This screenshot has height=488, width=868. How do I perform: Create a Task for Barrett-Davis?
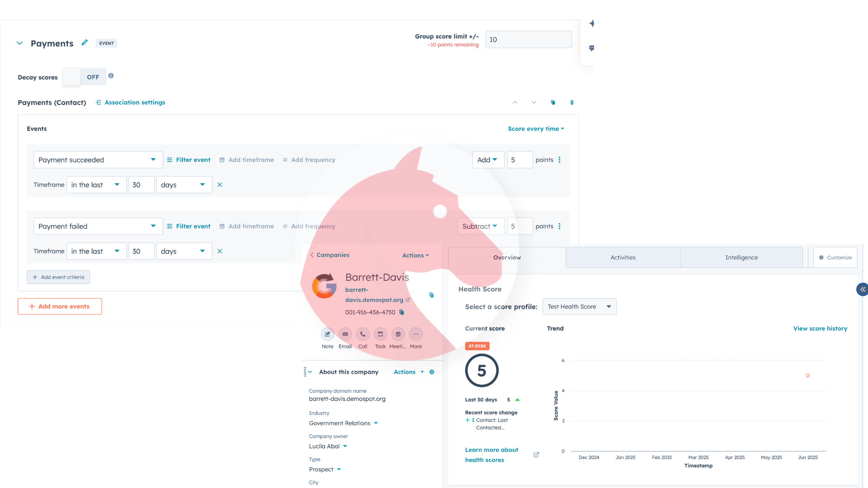pyautogui.click(x=380, y=334)
